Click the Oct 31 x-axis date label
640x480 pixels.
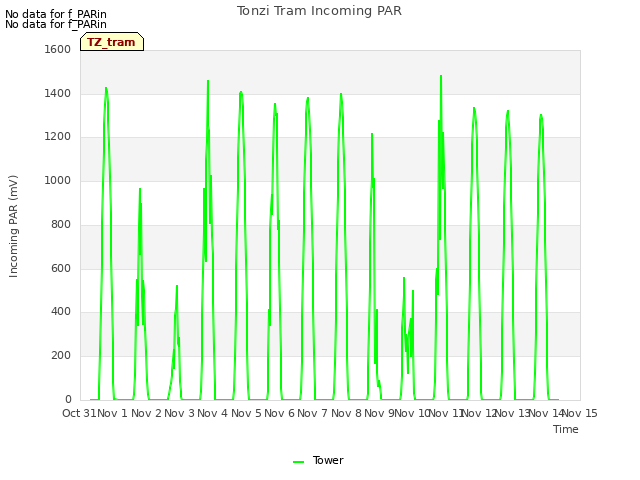[x=79, y=413]
